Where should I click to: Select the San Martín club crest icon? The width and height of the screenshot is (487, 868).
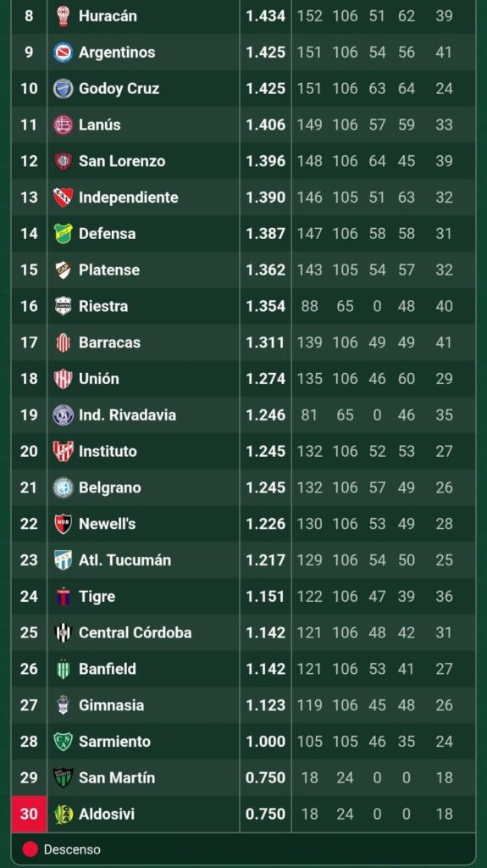click(63, 778)
